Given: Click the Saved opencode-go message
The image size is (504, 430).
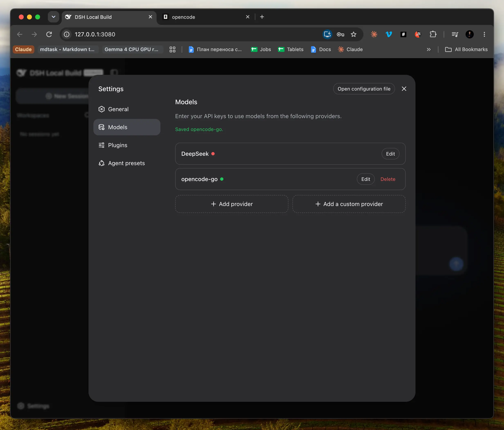Looking at the screenshot, I should click(199, 129).
